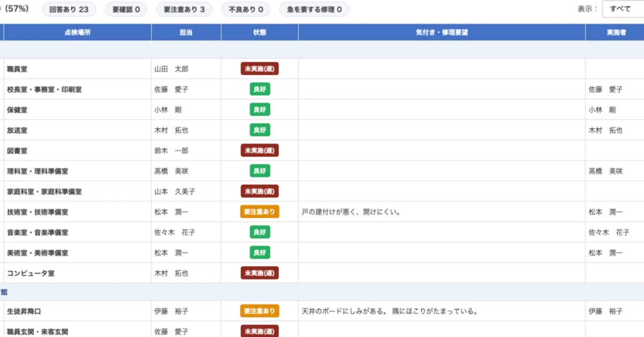The height and width of the screenshot is (337, 644).
Task: Click 未実施(遅) badge in 職員室 row
Action: 260,69
